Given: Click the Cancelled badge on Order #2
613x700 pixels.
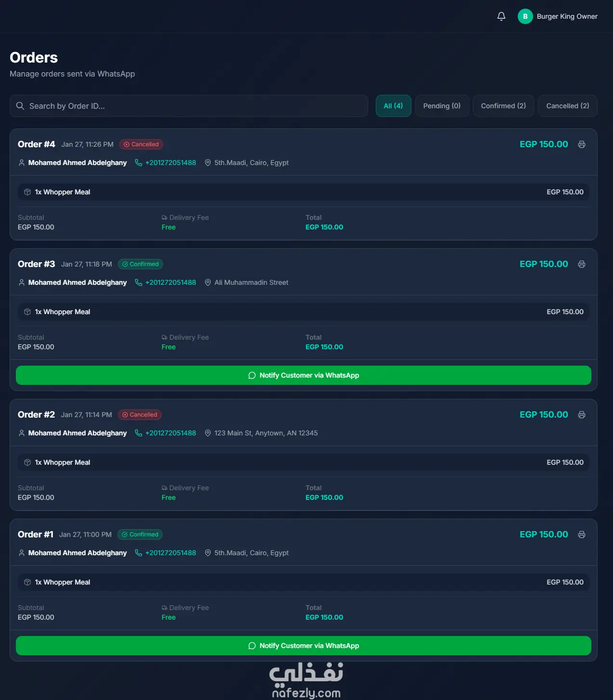Looking at the screenshot, I should click(x=140, y=415).
